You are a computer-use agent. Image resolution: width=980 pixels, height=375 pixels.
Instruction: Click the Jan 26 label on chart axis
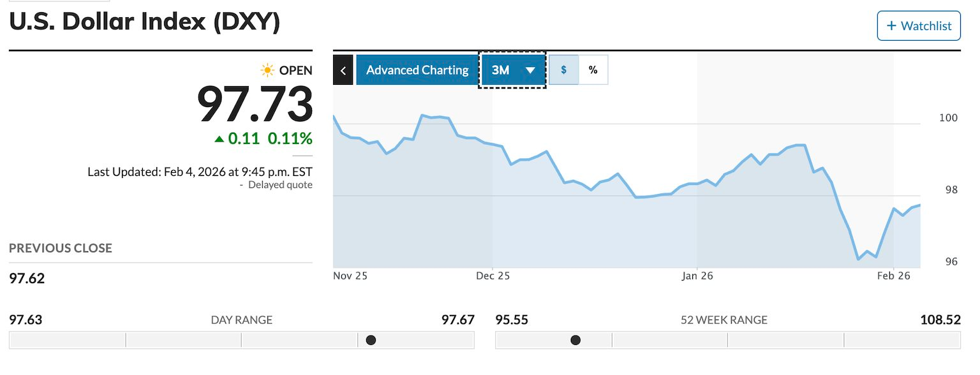click(x=697, y=276)
